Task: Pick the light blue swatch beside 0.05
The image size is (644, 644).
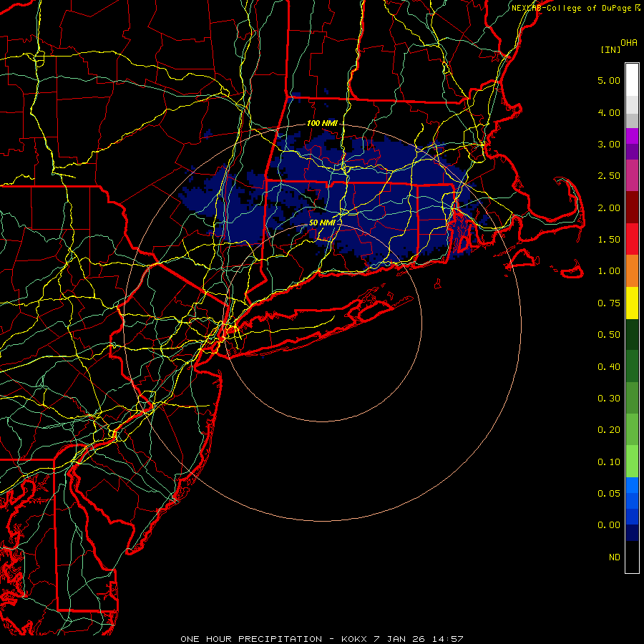Action: [632, 485]
